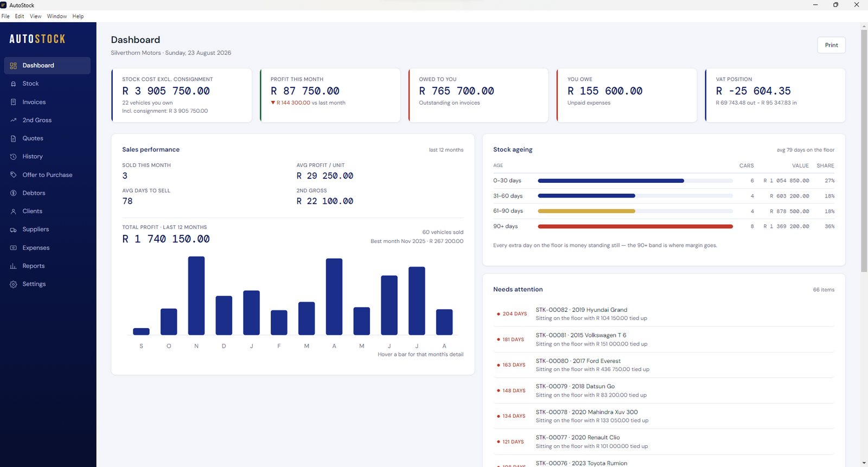Viewport: 868px width, 467px height.
Task: Click the Stock lock icon in sidebar
Action: 14,84
